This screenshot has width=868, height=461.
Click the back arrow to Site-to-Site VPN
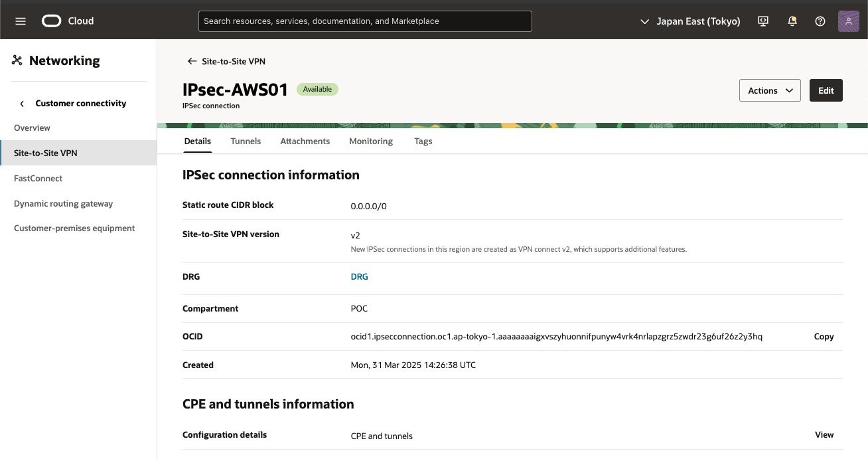point(192,61)
